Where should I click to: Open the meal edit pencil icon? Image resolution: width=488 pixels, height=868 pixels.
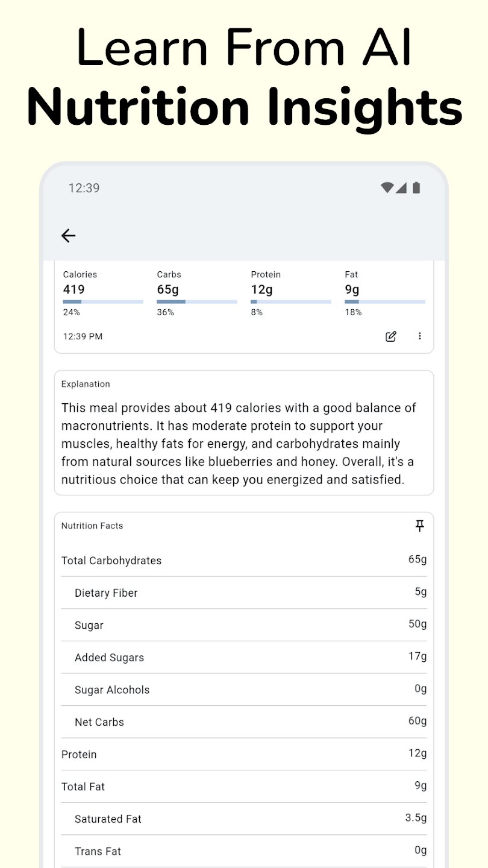[391, 336]
